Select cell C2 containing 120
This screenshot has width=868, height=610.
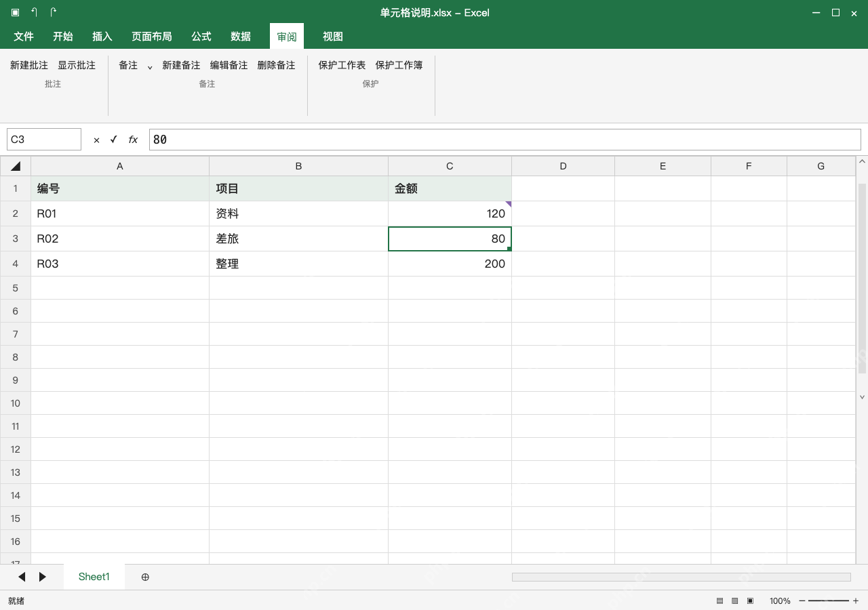(450, 213)
